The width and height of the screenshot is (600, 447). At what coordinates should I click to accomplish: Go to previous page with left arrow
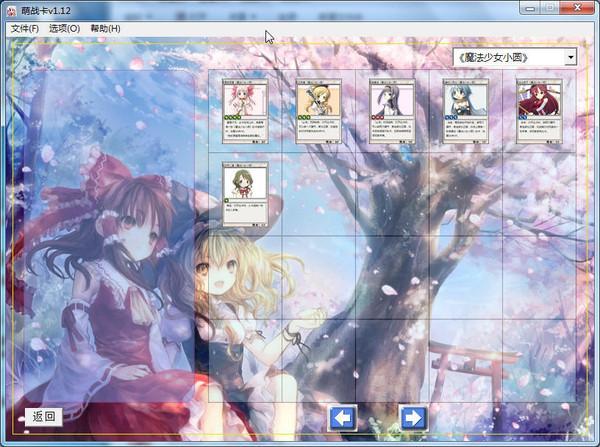(342, 418)
